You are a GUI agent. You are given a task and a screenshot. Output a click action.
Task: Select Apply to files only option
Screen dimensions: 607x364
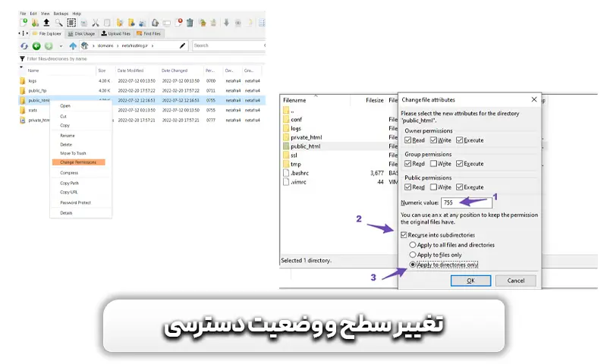pos(413,255)
